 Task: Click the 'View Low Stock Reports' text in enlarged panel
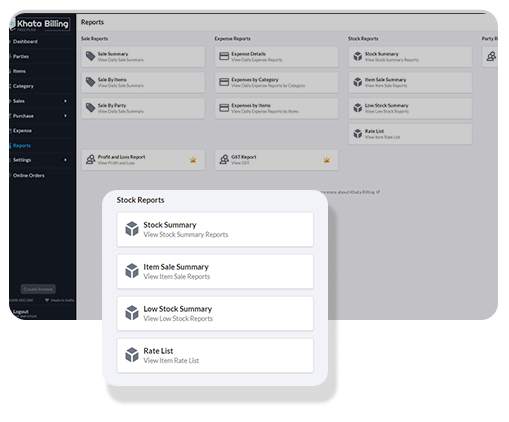coord(178,319)
